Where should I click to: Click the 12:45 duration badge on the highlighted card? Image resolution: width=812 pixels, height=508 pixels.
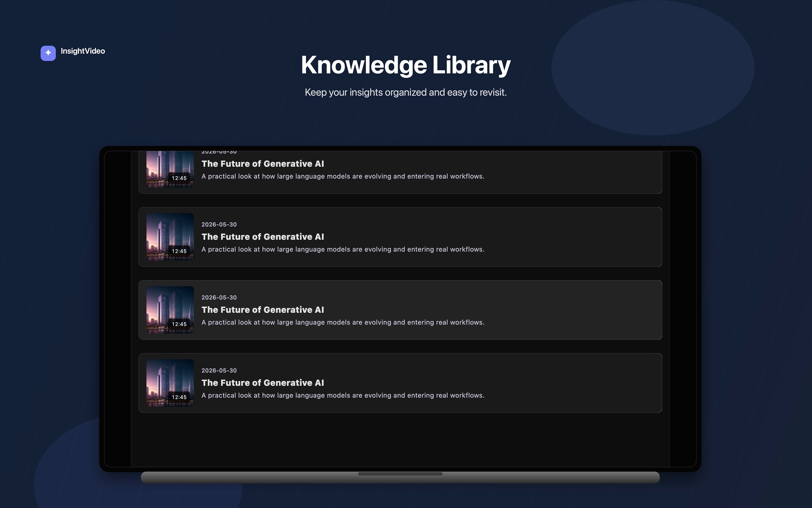179,324
